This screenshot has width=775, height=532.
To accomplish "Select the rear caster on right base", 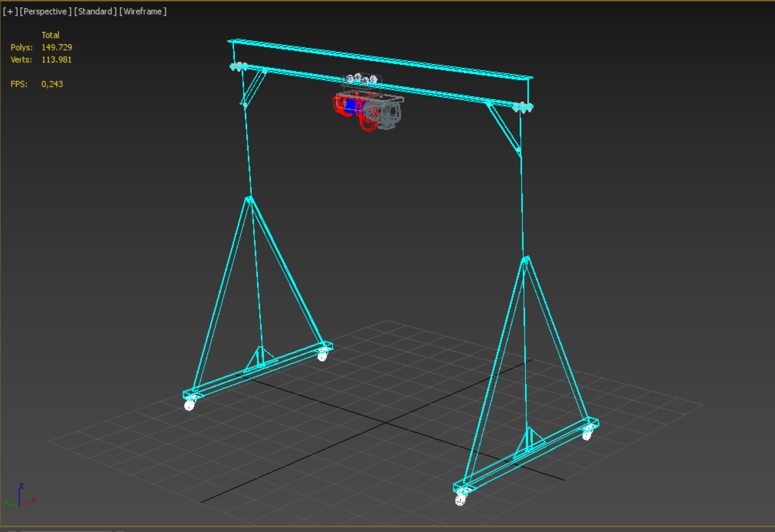I will 587,435.
